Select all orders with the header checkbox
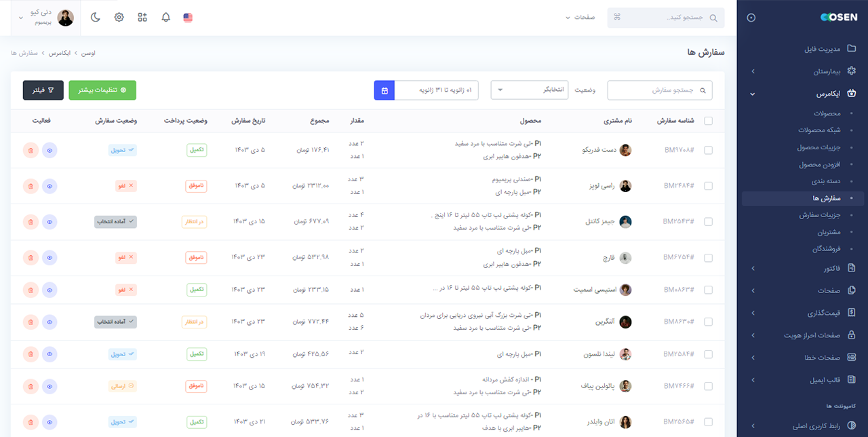868x437 pixels. 708,120
